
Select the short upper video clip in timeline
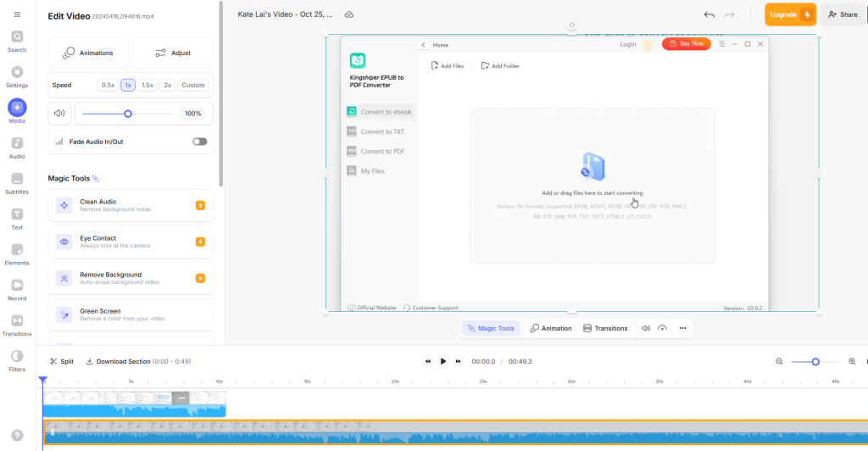135,404
